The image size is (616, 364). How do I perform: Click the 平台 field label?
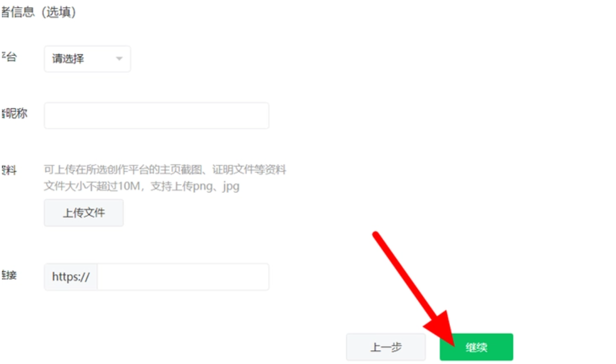tap(8, 57)
